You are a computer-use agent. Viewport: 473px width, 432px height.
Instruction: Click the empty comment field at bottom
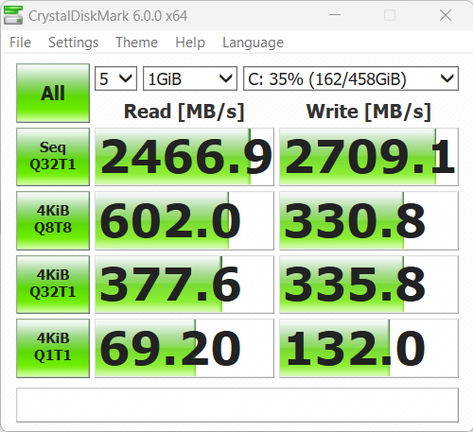coord(237,405)
